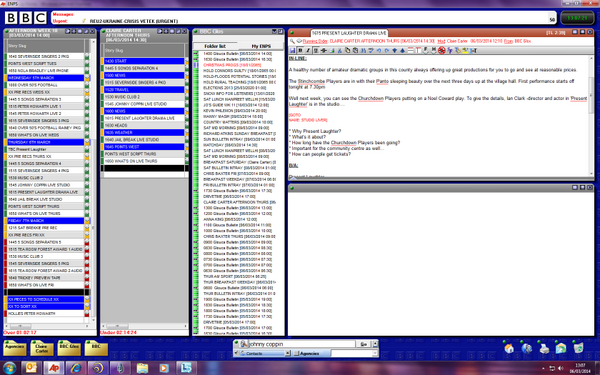Click the blue down arrow in editor toolbar
This screenshot has height=375, width=600.
tap(395, 50)
